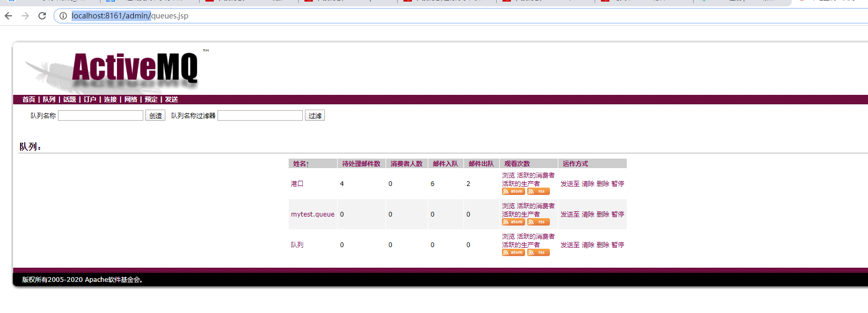Sort by 邮件入队 column header
The width and height of the screenshot is (868, 313).
[x=446, y=164]
